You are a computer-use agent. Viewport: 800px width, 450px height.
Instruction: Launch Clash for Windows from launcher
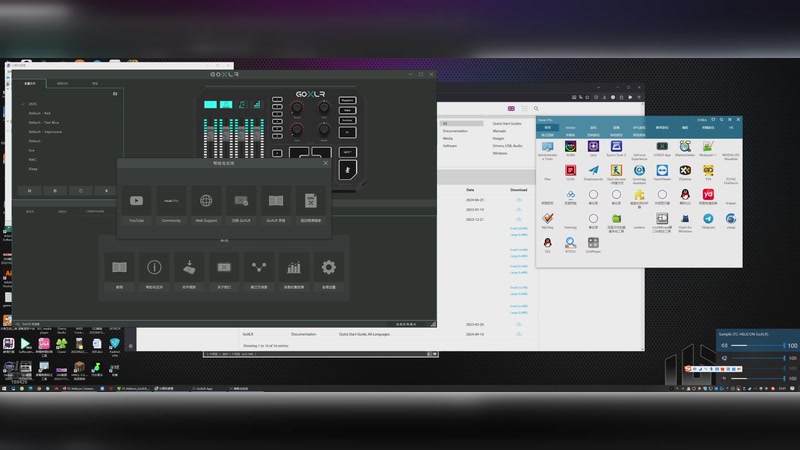(x=685, y=222)
